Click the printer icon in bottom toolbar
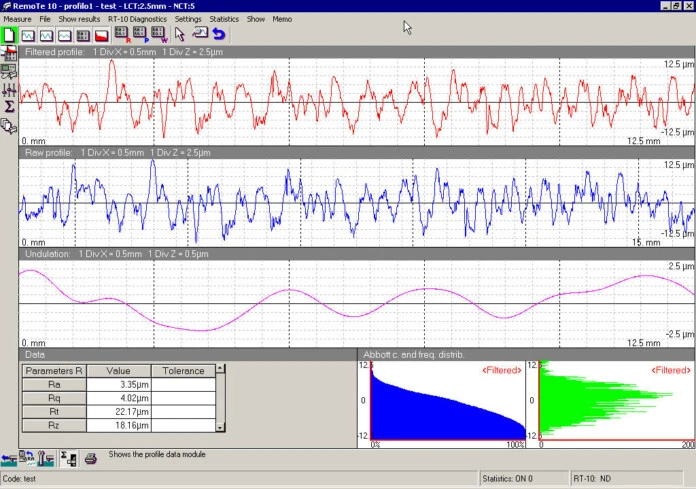This screenshot has height=489, width=696. 91,459
